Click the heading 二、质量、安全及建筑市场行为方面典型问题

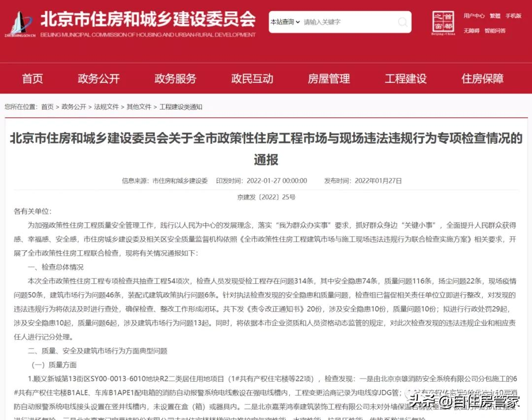(x=98, y=350)
